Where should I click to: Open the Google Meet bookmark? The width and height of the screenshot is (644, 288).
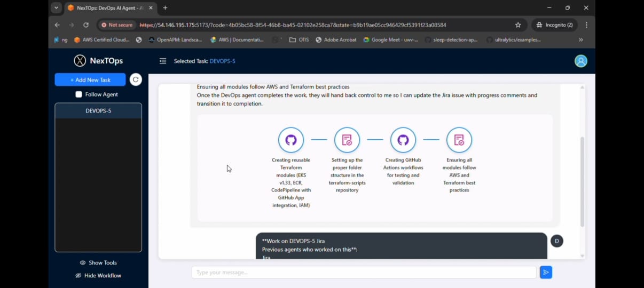pyautogui.click(x=391, y=39)
